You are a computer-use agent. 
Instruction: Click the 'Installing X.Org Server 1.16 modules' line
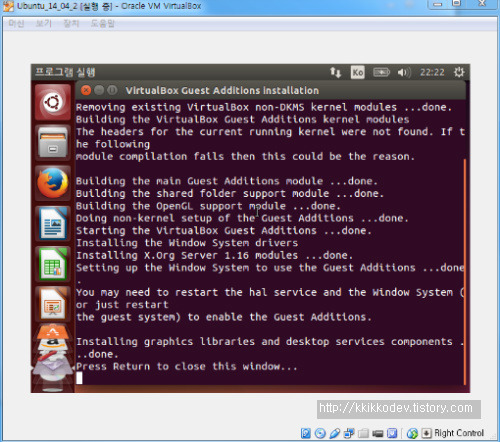pyautogui.click(x=214, y=255)
